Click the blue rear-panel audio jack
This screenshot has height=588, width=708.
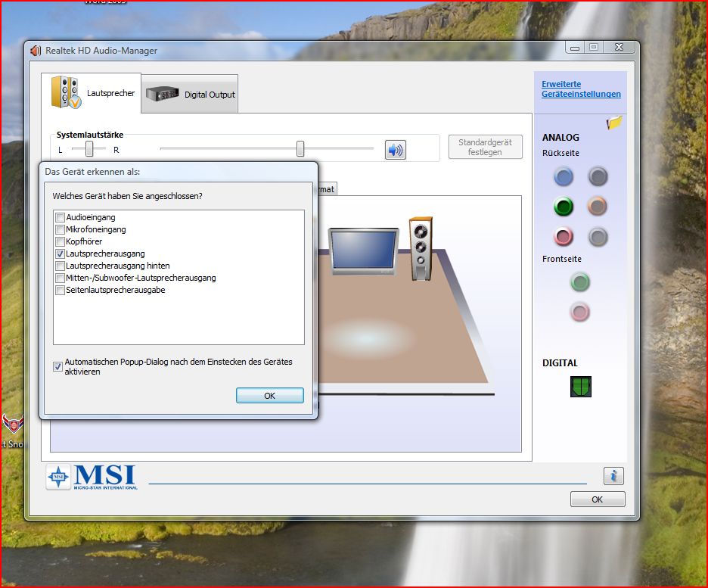(x=563, y=176)
